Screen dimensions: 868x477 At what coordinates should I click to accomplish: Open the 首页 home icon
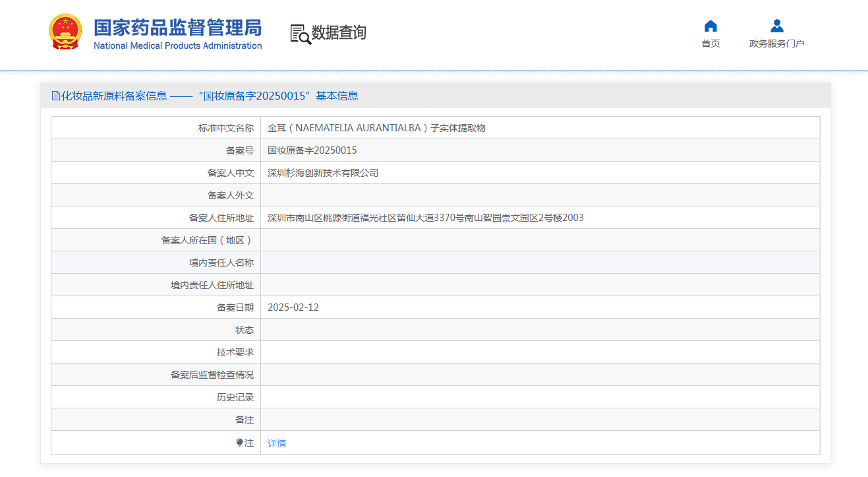710,26
